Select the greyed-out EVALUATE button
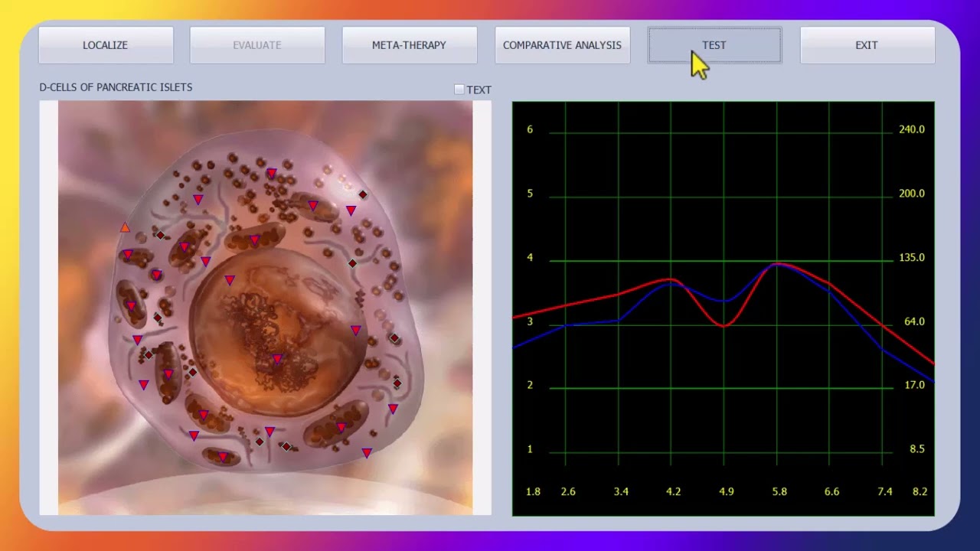 (x=257, y=45)
